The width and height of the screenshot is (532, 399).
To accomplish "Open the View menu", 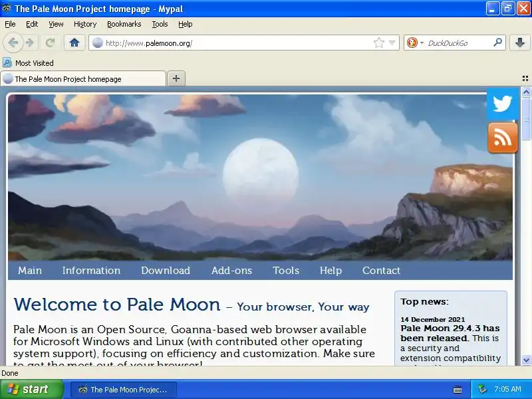I will [56, 24].
